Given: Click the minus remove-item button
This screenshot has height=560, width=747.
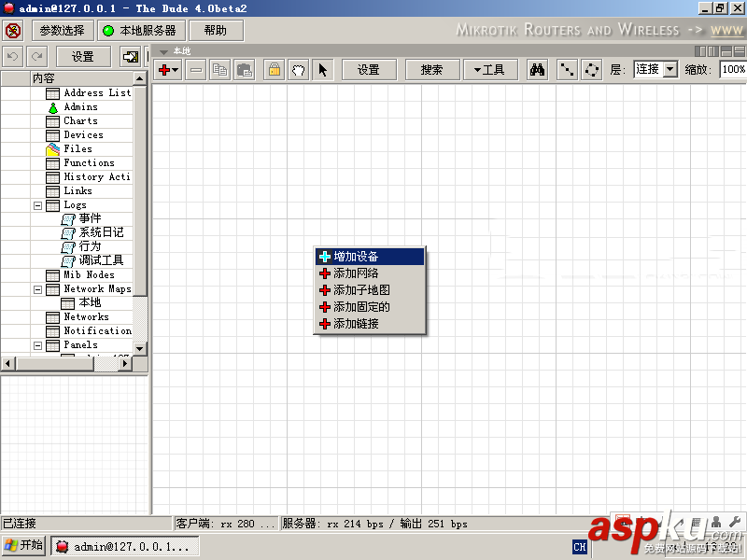Looking at the screenshot, I should (196, 70).
